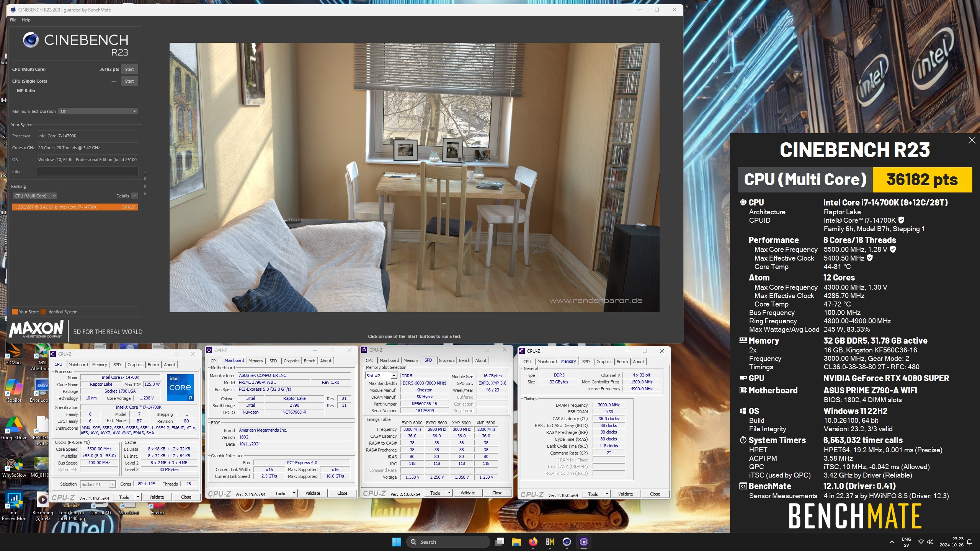
Task: Click Tools button in CPU-Z SPD window
Action: click(435, 493)
